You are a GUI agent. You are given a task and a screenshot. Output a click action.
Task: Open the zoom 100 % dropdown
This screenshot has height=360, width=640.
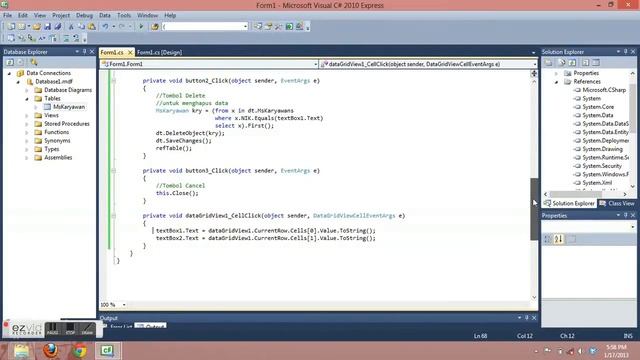tap(124, 305)
